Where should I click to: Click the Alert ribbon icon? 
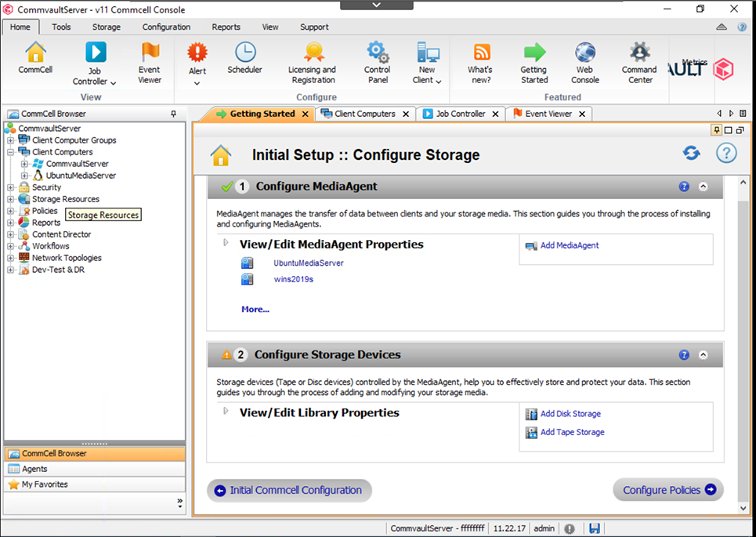coord(197,52)
